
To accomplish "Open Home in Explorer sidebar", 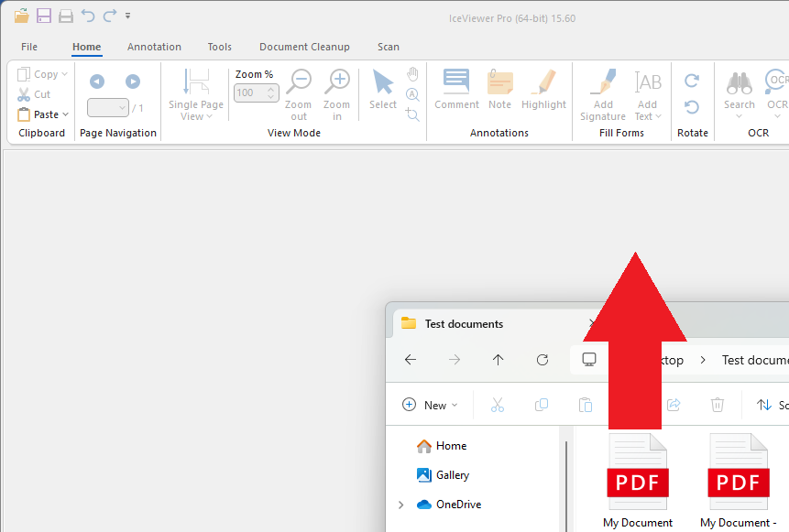I will pyautogui.click(x=442, y=446).
